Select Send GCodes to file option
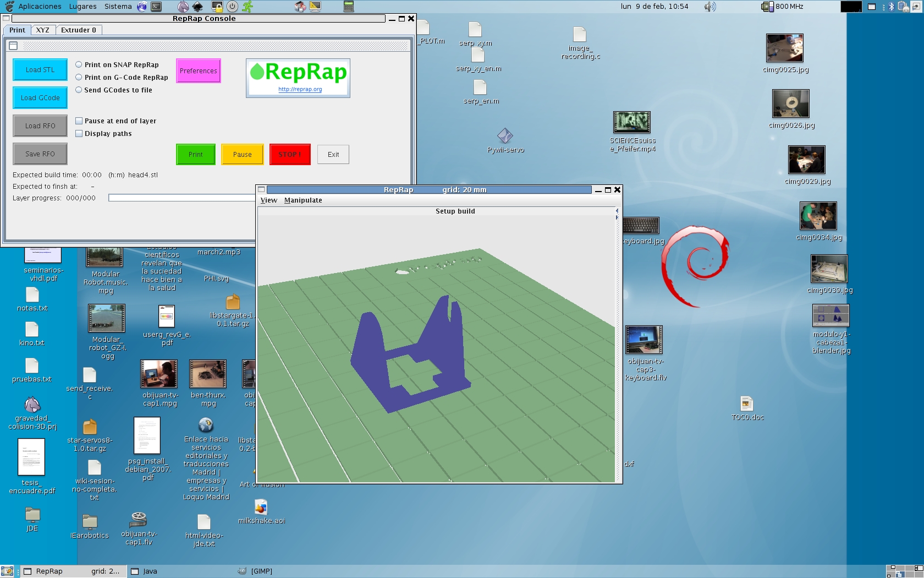This screenshot has height=578, width=924. click(79, 90)
